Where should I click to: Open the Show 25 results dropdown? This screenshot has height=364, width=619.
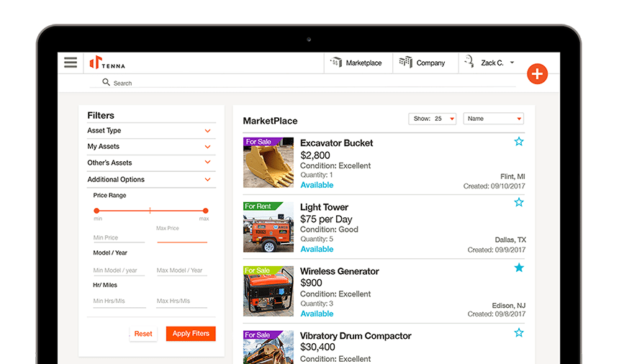coord(433,119)
